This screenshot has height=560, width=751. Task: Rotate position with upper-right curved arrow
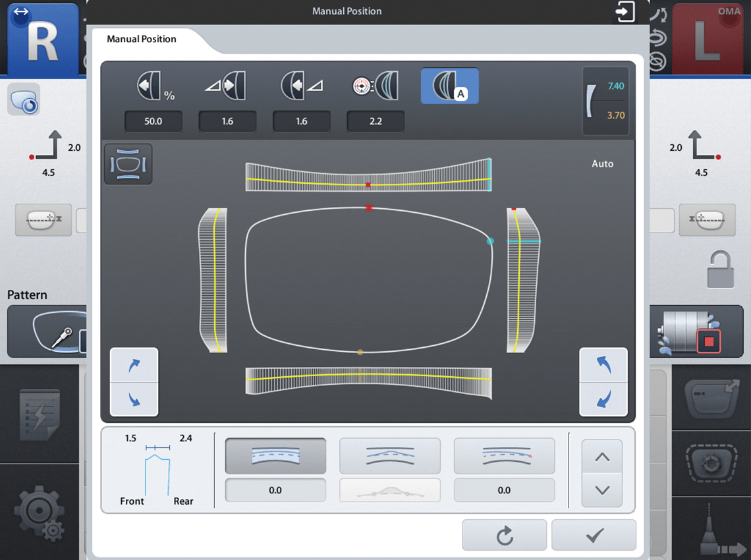[x=603, y=365]
